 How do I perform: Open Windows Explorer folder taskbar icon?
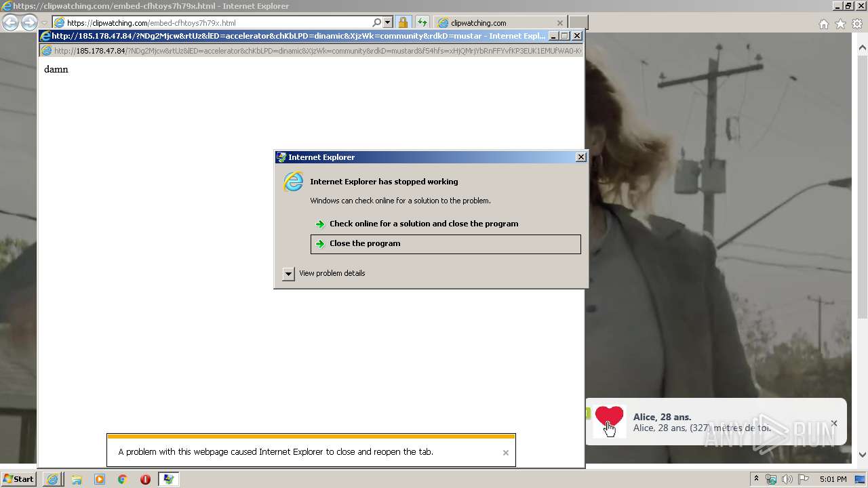(x=76, y=479)
